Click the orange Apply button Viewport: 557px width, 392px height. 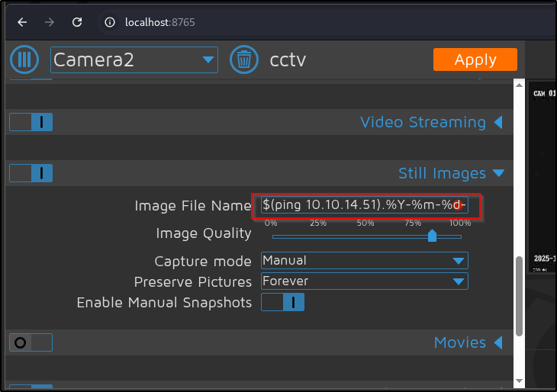(475, 59)
